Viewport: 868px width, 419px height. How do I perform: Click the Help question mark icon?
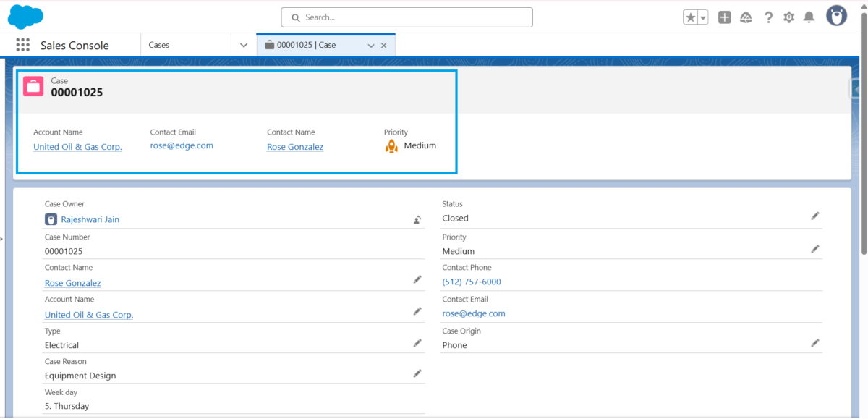tap(767, 16)
